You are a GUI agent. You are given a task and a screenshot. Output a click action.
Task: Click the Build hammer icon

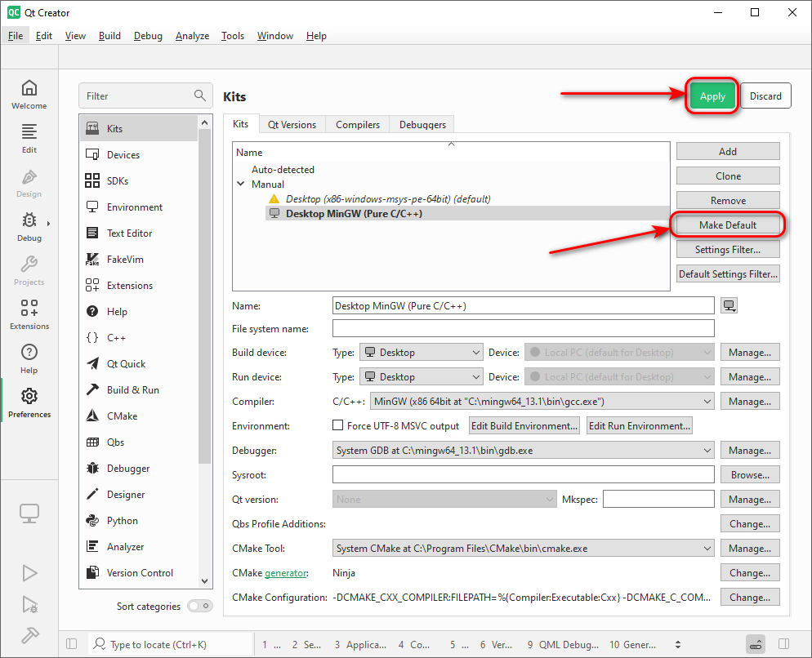click(29, 635)
